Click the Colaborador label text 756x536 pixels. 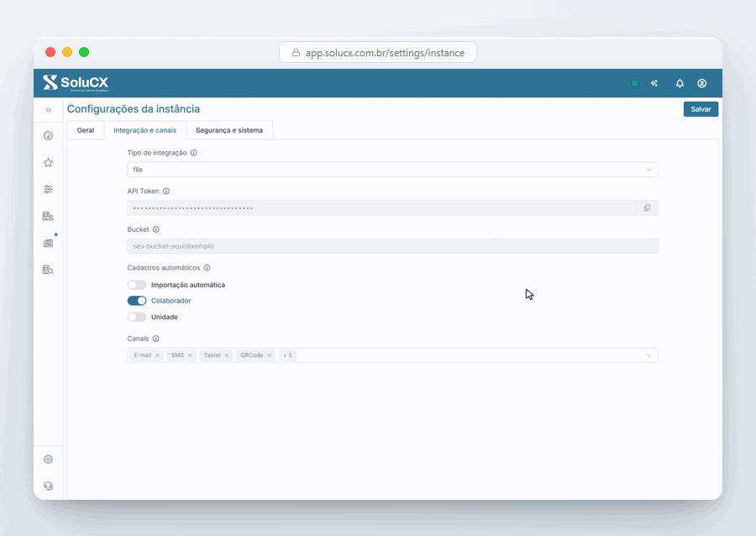click(x=171, y=301)
